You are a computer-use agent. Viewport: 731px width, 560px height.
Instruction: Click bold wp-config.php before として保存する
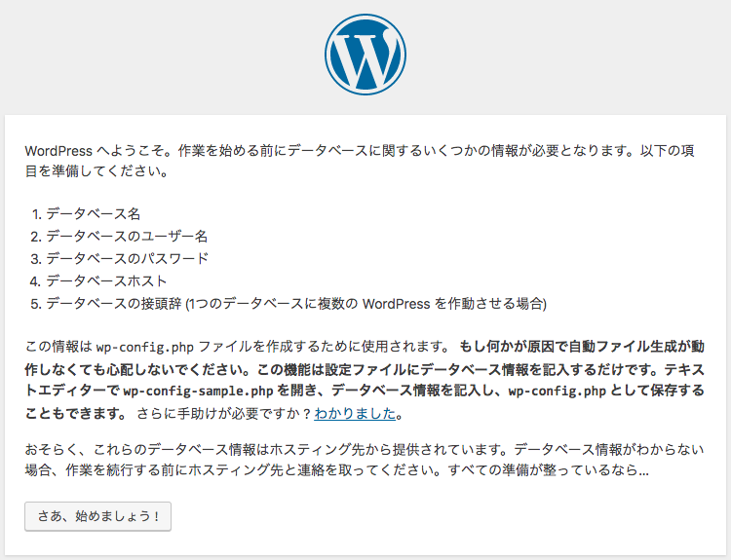[x=558, y=391]
